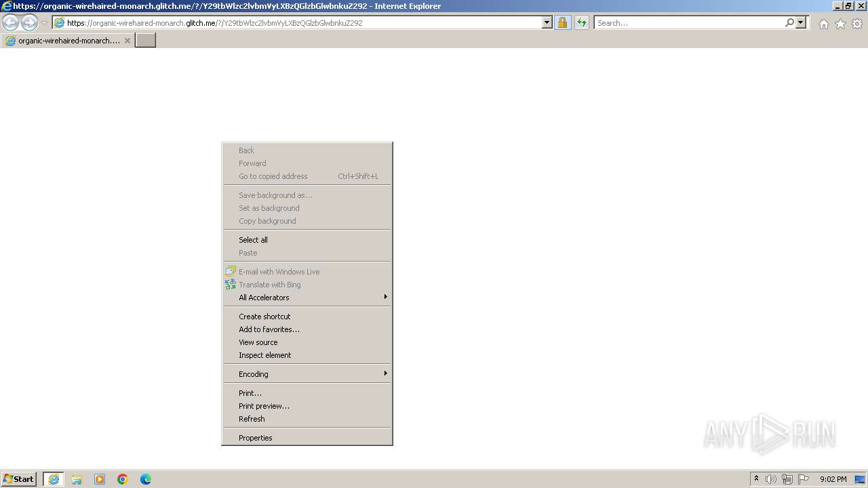
Task: Select the organic-wirehaired-monarch tab
Action: pyautogui.click(x=68, y=41)
